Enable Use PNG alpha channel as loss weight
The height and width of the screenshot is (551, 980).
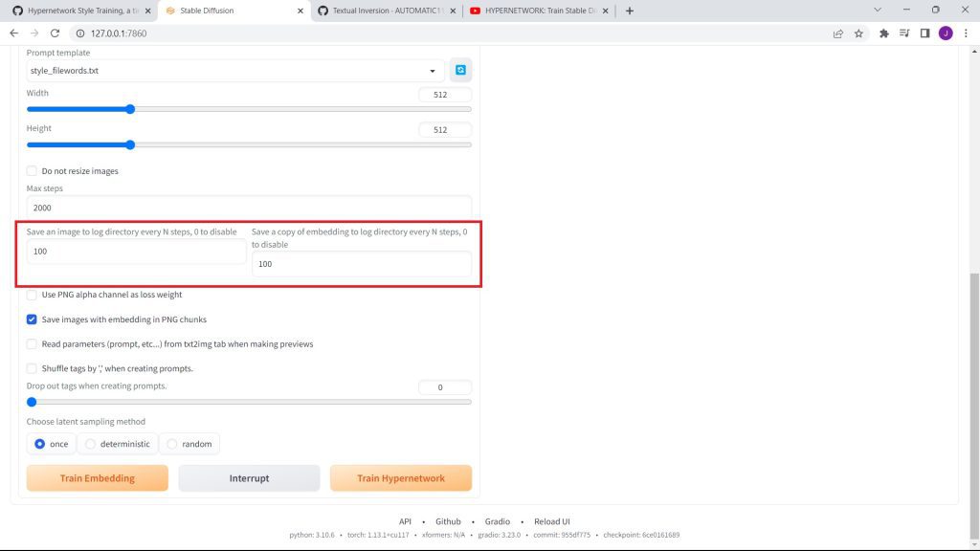(x=33, y=295)
